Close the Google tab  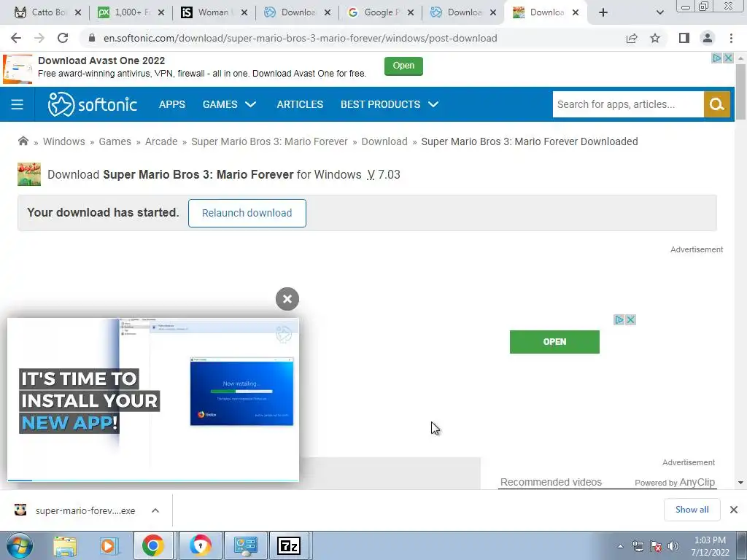point(411,12)
